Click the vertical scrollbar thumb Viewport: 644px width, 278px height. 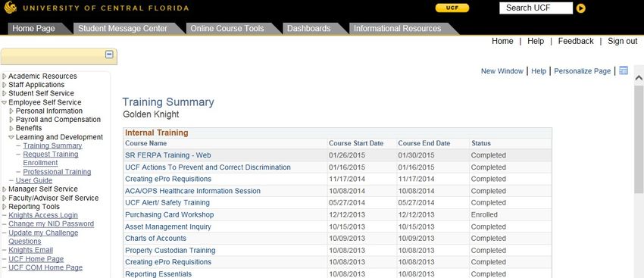click(x=639, y=139)
